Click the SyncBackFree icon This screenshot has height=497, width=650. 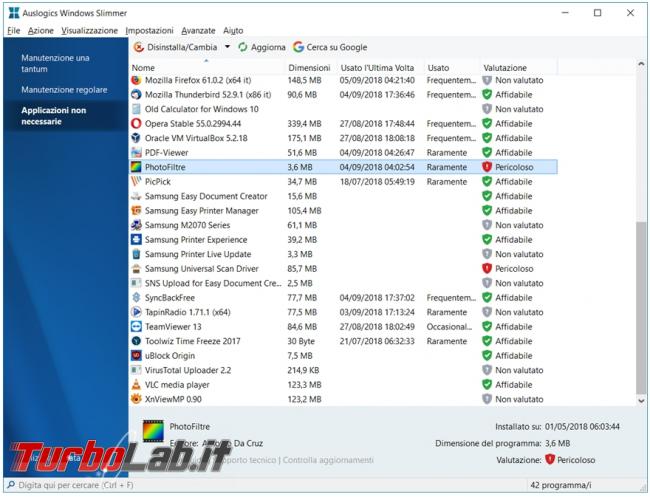[x=136, y=298]
